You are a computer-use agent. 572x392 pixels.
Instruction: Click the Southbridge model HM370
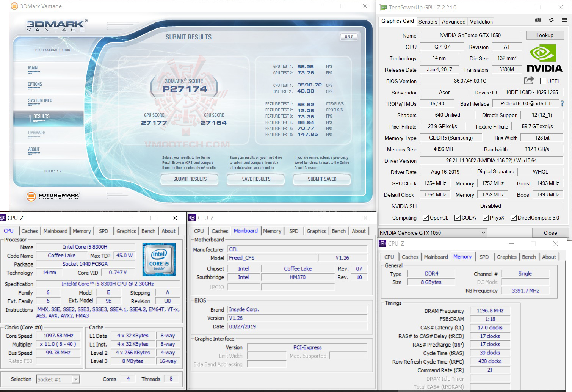[x=298, y=277]
